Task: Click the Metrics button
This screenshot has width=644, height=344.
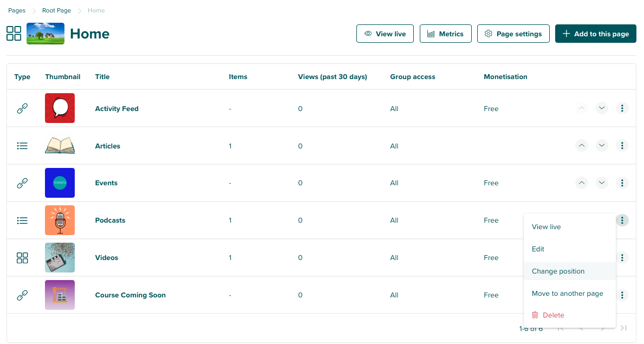Action: click(x=445, y=34)
